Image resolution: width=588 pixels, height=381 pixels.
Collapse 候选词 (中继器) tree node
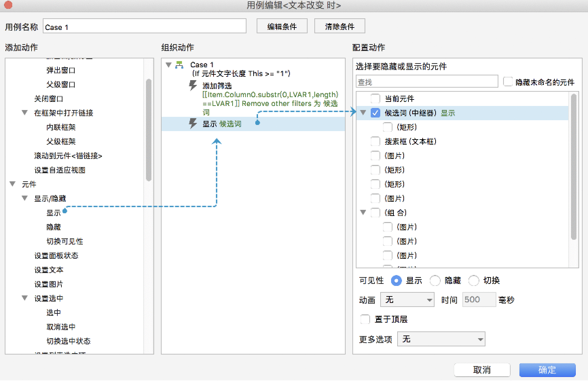(x=363, y=113)
